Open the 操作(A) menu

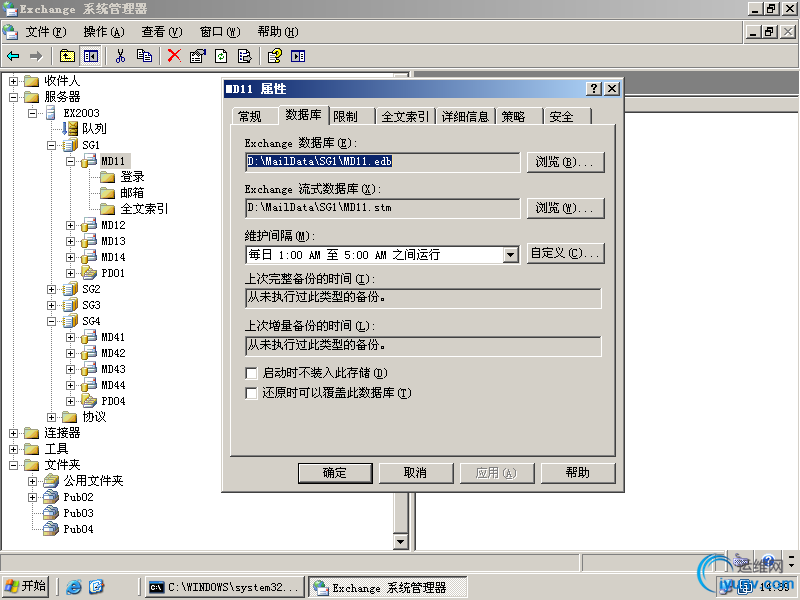coord(104,32)
